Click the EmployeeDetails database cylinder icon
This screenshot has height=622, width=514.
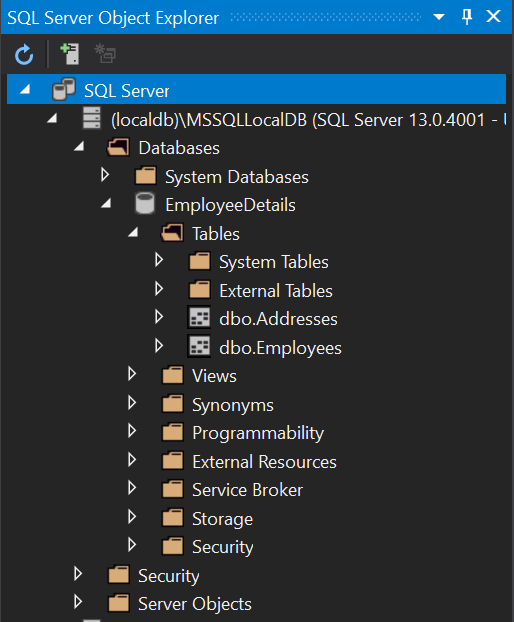pos(145,203)
